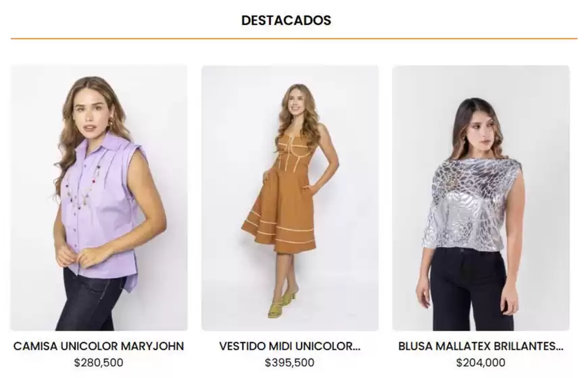Open the lilac sleeveless shirt product photo
This screenshot has height=378, width=588.
tap(99, 198)
